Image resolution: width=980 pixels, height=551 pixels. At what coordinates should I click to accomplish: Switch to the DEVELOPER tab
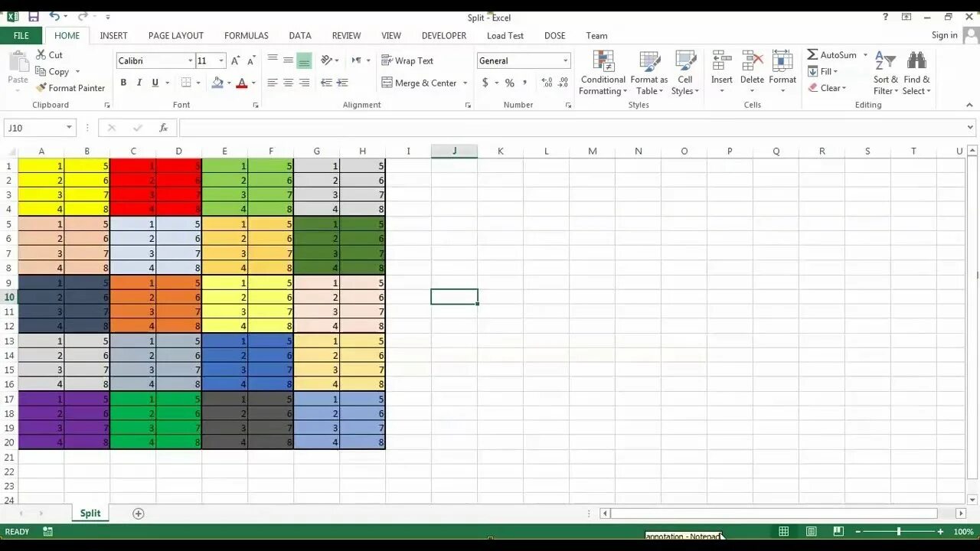click(444, 35)
